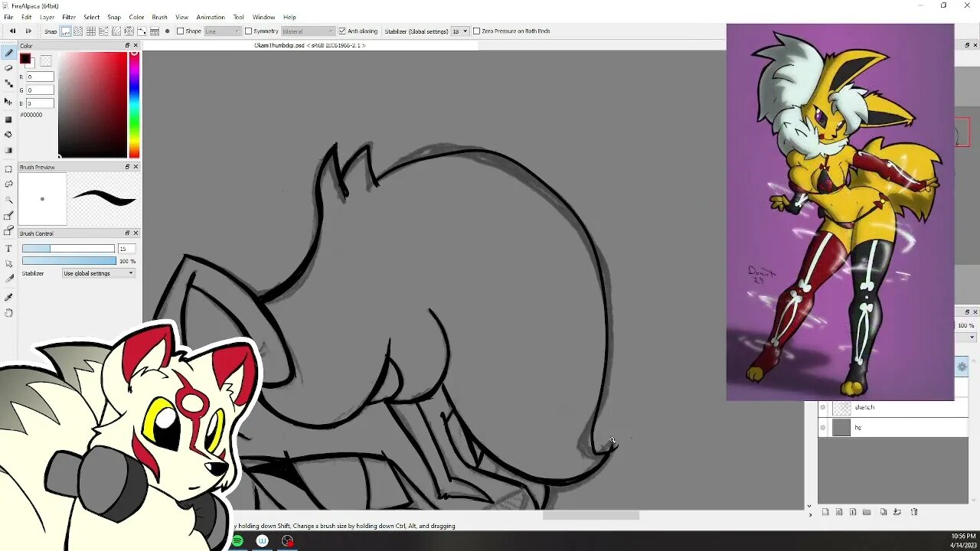Select the Gradient tool
The width and height of the screenshot is (980, 551).
click(x=8, y=150)
